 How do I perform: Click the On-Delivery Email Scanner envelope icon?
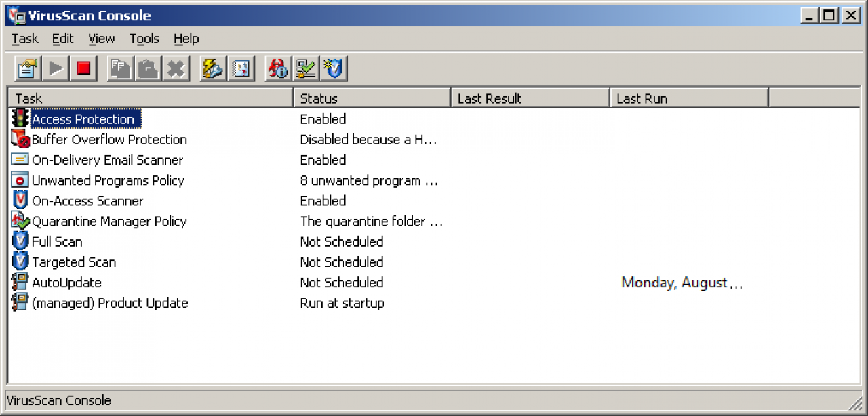click(x=20, y=160)
